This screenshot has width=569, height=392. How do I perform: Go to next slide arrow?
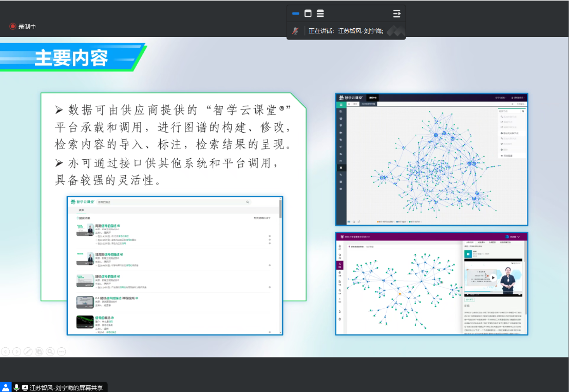[x=17, y=351]
